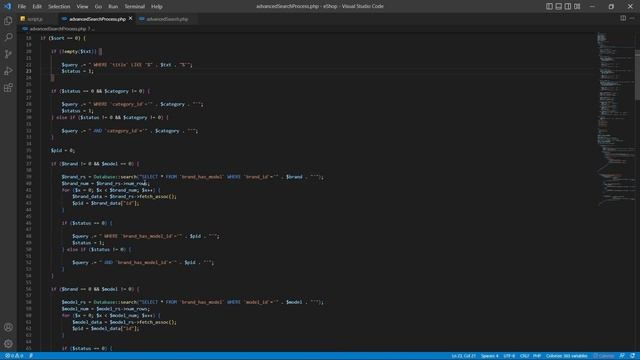
Task: Change indentation via Spaces: 4
Action: click(x=489, y=356)
